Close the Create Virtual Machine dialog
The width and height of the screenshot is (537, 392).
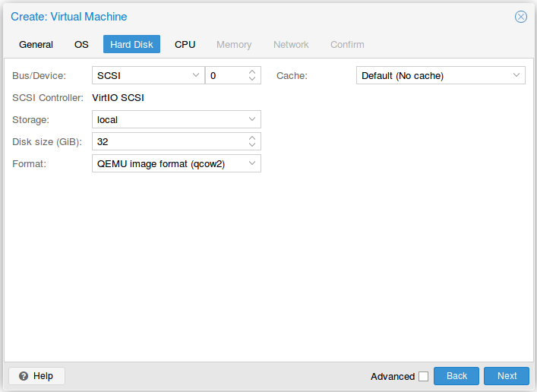(520, 17)
